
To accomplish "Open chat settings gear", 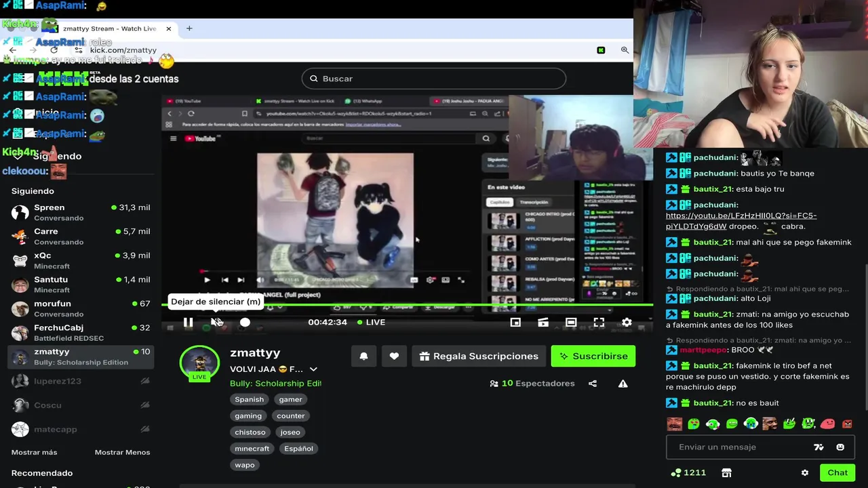I will [805, 472].
